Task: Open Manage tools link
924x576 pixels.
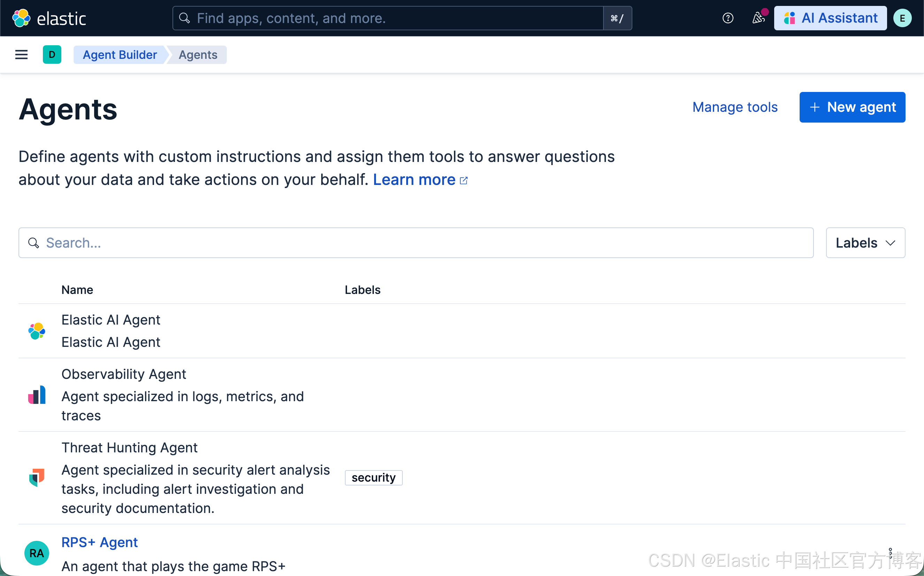Action: point(734,107)
